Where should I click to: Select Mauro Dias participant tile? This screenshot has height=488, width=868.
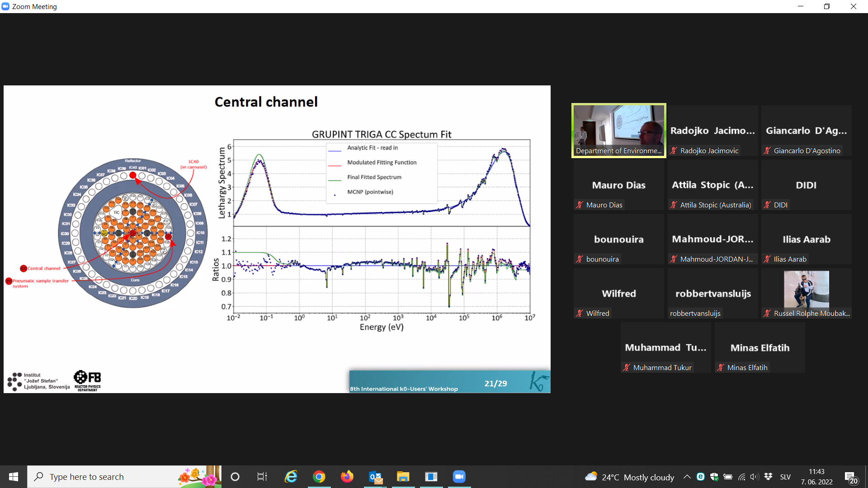pyautogui.click(x=618, y=185)
